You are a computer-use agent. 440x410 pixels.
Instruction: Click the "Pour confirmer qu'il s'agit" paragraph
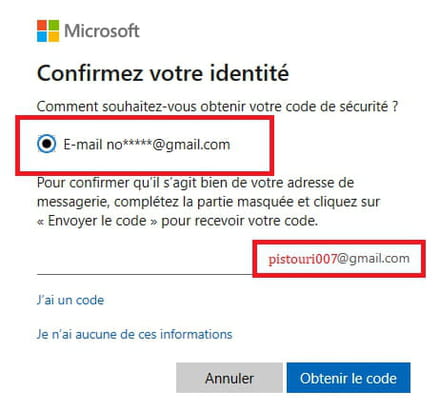(208, 202)
